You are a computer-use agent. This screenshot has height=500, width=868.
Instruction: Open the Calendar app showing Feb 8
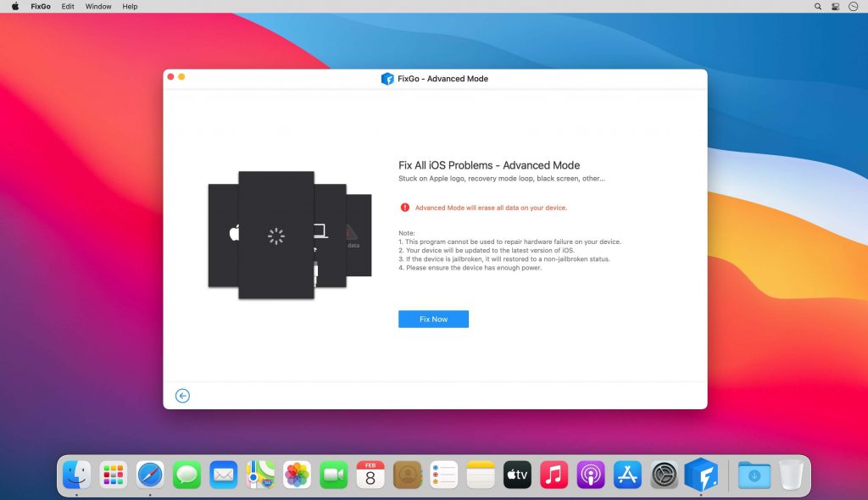pos(370,475)
